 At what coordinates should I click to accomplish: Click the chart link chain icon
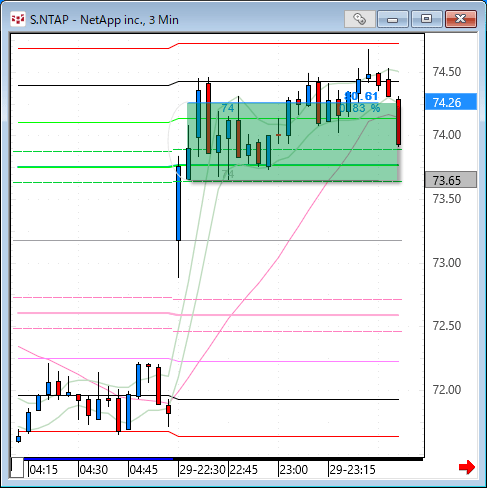360,19
